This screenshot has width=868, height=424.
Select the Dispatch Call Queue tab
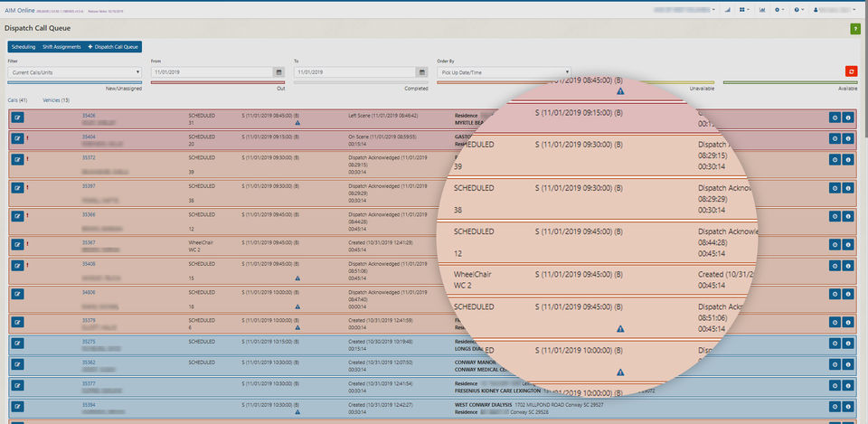click(113, 47)
